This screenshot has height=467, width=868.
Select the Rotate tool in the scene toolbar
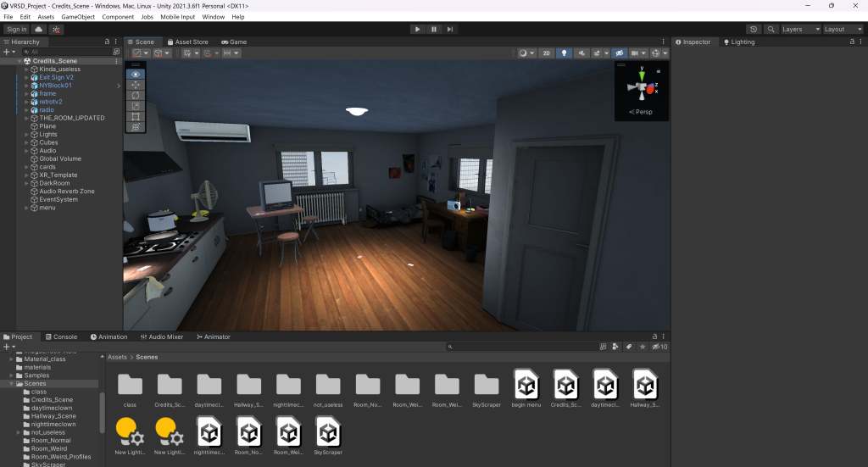pos(136,95)
